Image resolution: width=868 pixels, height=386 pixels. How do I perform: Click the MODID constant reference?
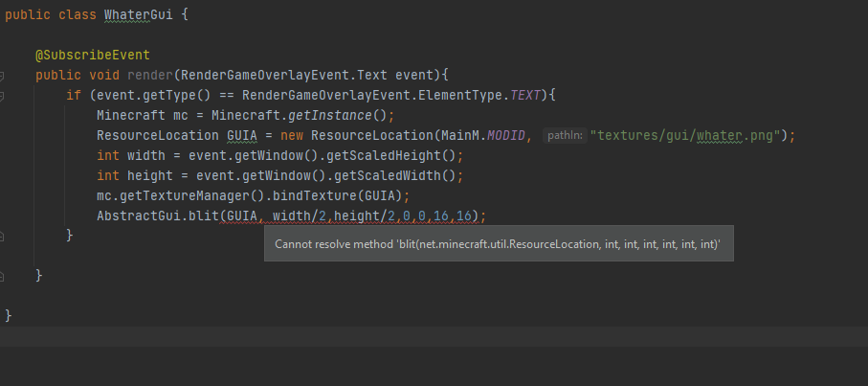[507, 135]
